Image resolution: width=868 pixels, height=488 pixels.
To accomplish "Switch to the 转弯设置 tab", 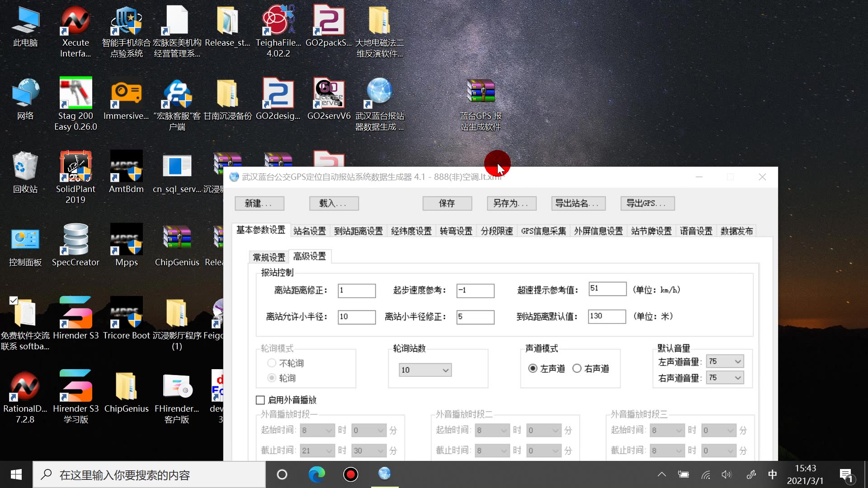I will pyautogui.click(x=456, y=231).
